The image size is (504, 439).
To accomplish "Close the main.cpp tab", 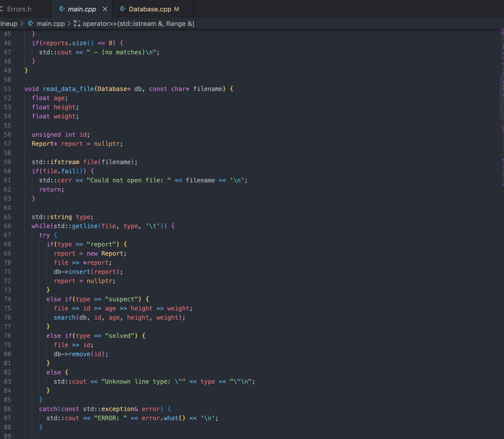I will 105,9.
